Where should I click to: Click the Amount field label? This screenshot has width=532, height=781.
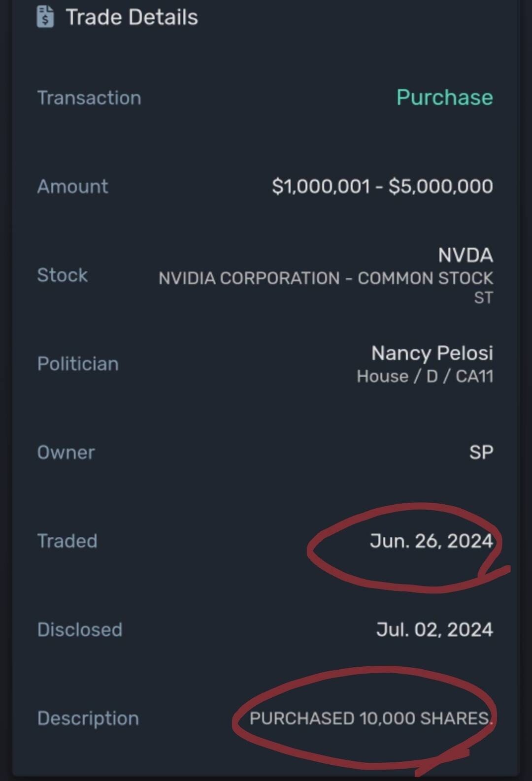[x=73, y=187]
